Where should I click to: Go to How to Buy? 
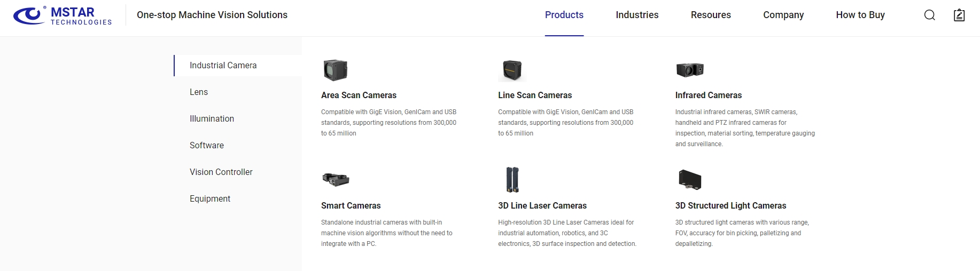(x=860, y=15)
